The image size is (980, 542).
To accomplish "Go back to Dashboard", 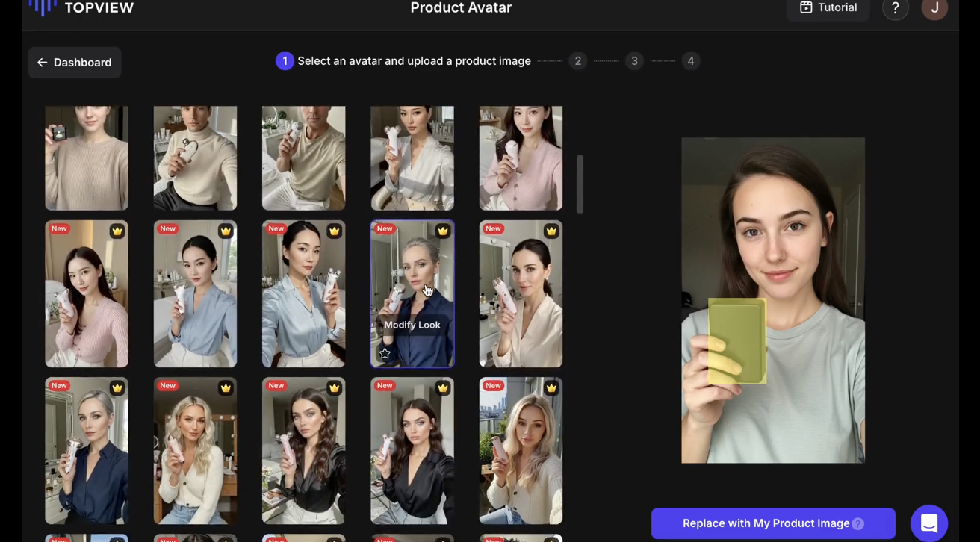I will click(x=75, y=63).
